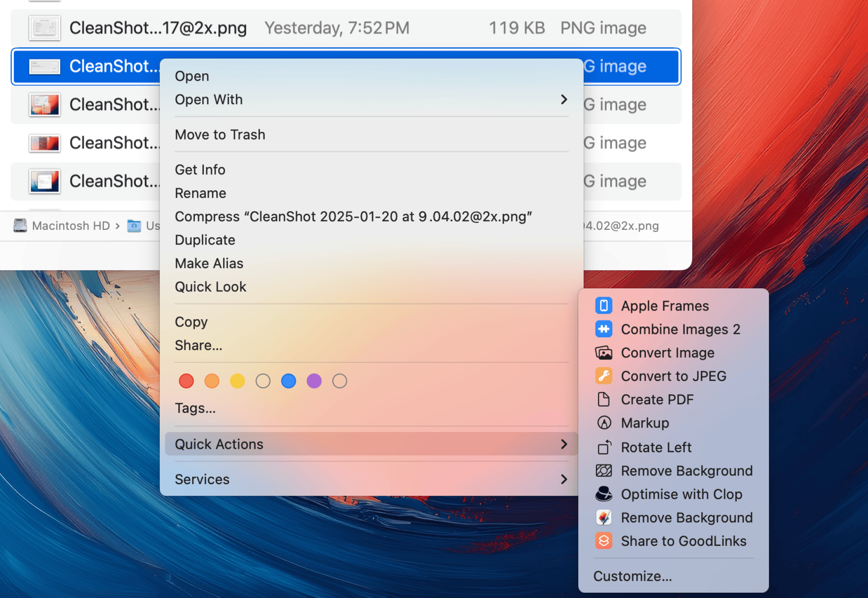This screenshot has height=598, width=868.
Task: Open the Tags... editor
Action: [371, 408]
